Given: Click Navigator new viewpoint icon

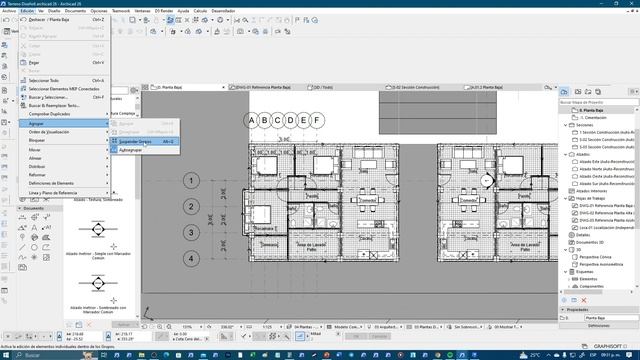Looking at the screenshot, I should (x=574, y=300).
